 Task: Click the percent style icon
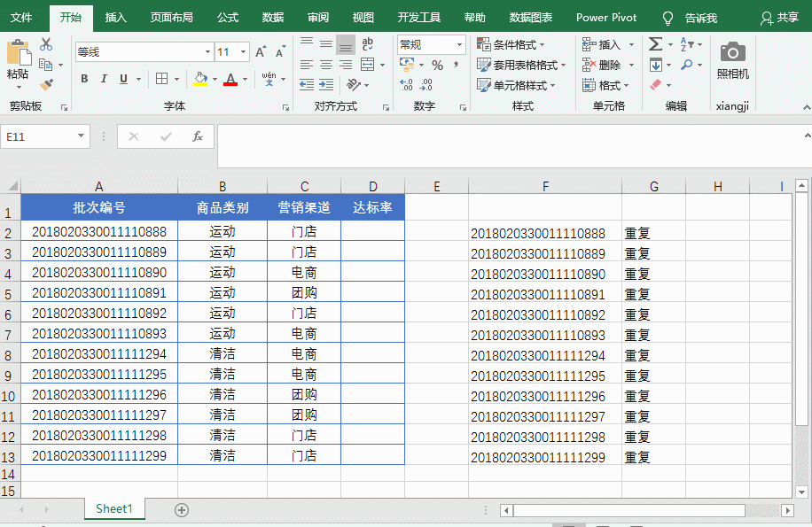click(x=437, y=65)
